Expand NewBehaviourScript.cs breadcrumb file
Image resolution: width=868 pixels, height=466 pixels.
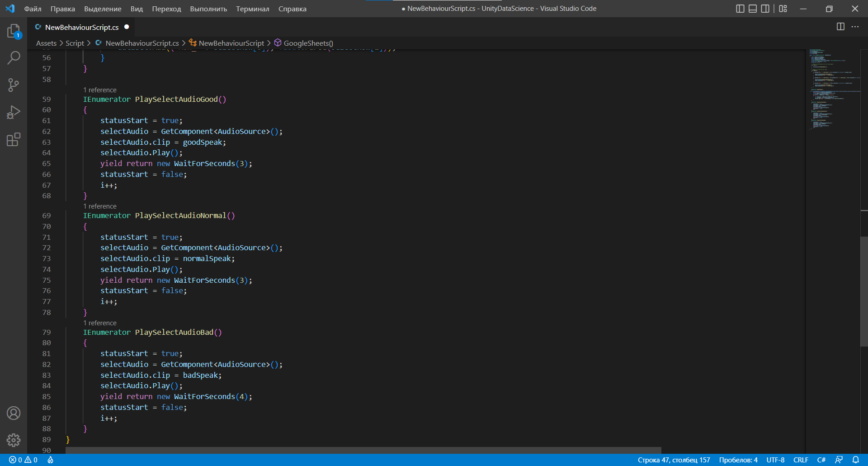tap(137, 43)
